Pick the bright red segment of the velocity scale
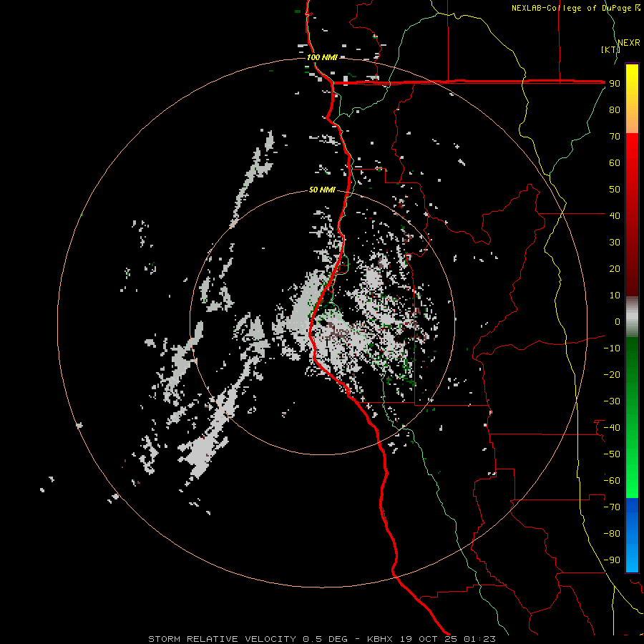This screenshot has width=644, height=644. [x=632, y=150]
